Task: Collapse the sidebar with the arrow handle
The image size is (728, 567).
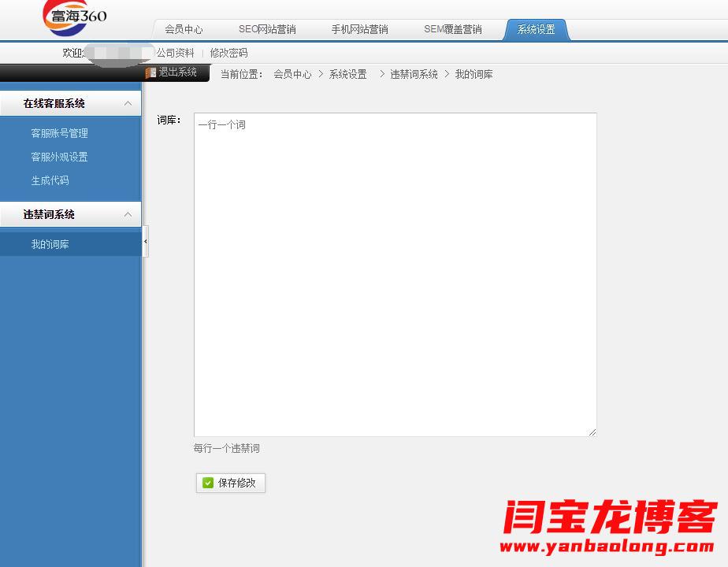Action: pyautogui.click(x=145, y=241)
